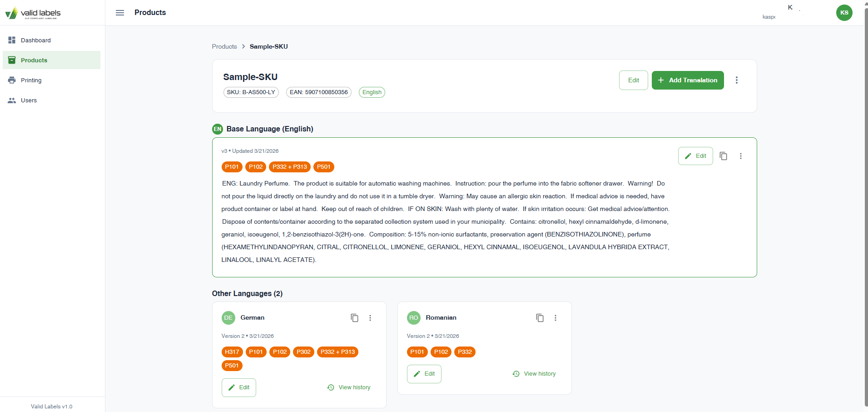Screen dimensions: 868x412
Task: Copy the German translation content
Action: point(354,318)
